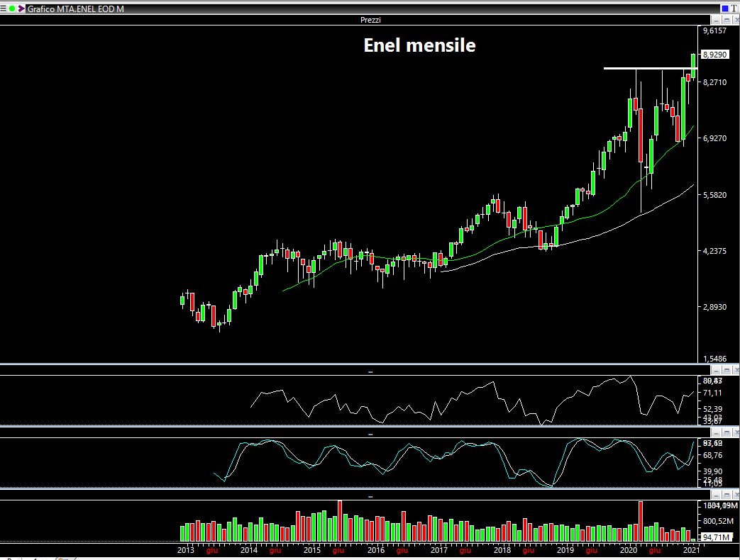The width and height of the screenshot is (740, 560).
Task: Click the 71,11 indicator scale value
Action: click(x=712, y=393)
